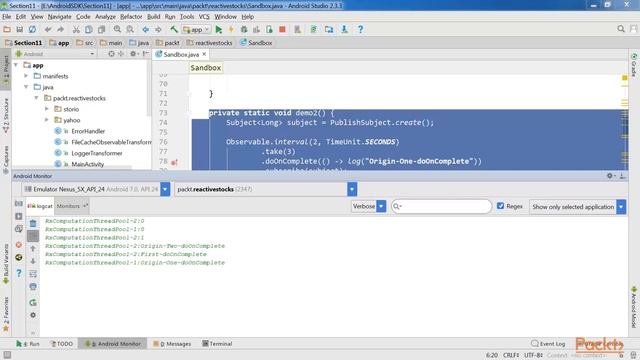This screenshot has height=360, width=640.
Task: Close the Sandbox.java editor tab
Action: point(204,54)
